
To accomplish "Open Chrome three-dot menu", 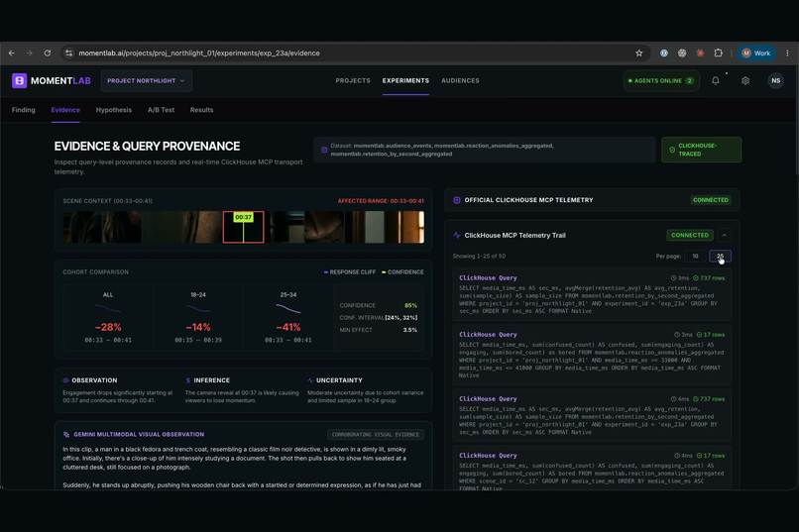I will pyautogui.click(x=787, y=53).
